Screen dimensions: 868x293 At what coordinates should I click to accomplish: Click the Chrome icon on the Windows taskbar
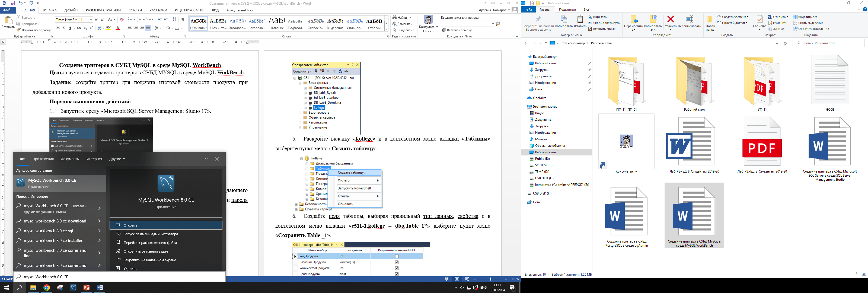(x=46, y=288)
